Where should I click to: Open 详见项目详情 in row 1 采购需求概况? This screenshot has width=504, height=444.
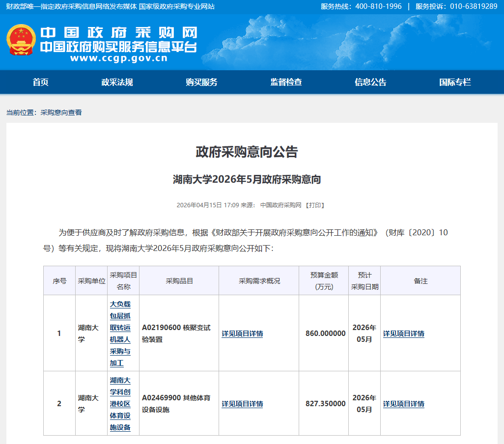coord(242,334)
